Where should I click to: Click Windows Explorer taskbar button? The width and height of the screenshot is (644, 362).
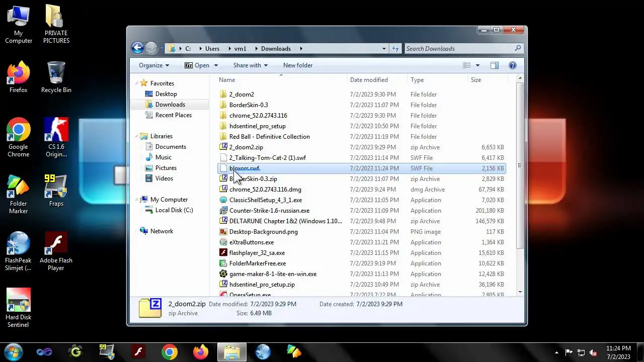231,352
